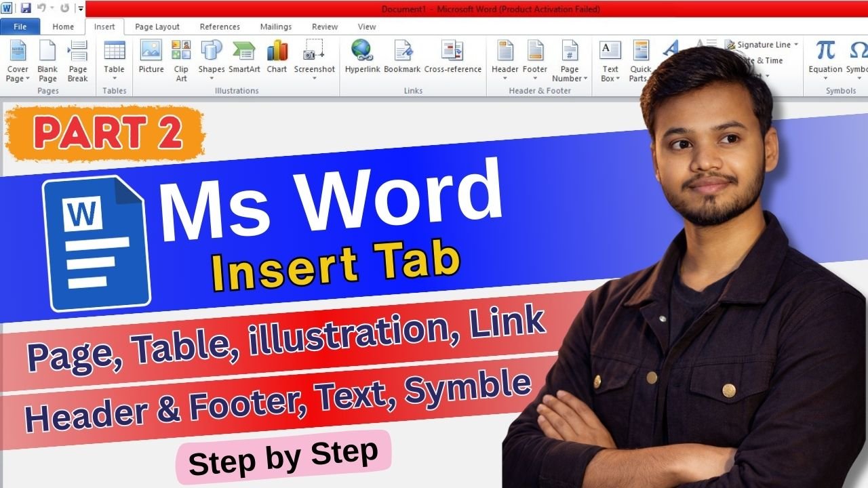This screenshot has width=868, height=488.
Task: Insert a Blank Page
Action: 47,60
